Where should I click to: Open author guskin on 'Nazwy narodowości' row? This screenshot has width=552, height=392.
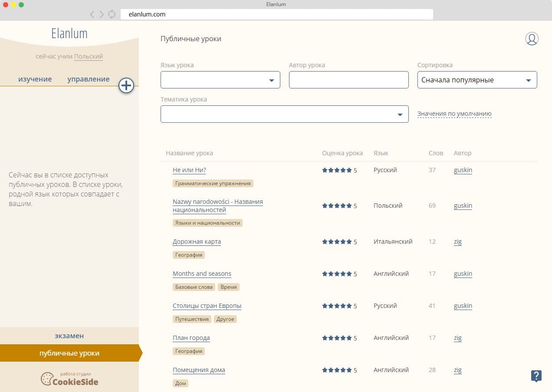pos(463,206)
